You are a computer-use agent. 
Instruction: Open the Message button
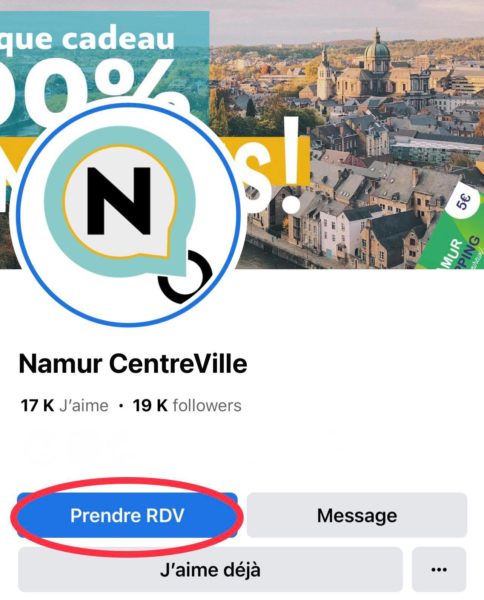tap(357, 515)
